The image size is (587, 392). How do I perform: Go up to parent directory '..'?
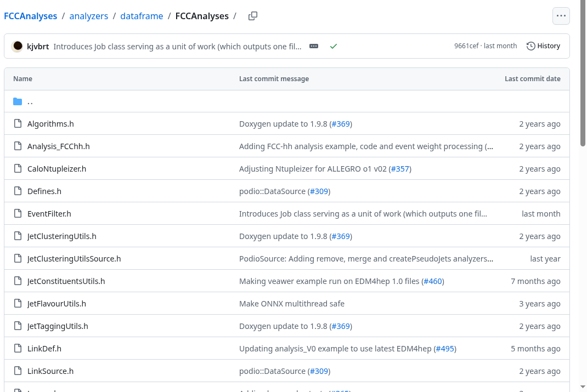(30, 101)
